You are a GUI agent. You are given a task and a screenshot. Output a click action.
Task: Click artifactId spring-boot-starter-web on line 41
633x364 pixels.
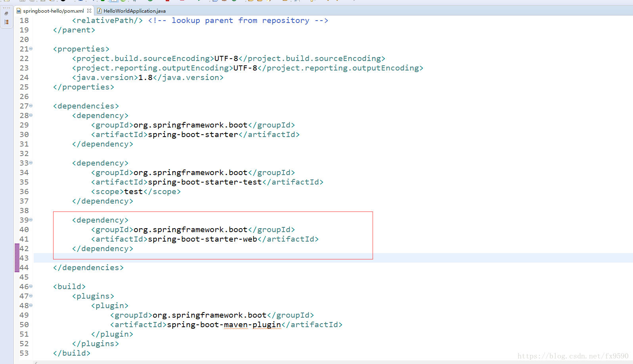click(205, 239)
